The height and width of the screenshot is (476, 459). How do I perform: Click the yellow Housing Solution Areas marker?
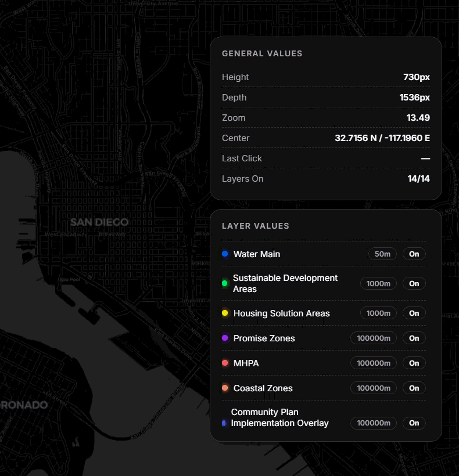pyautogui.click(x=224, y=313)
